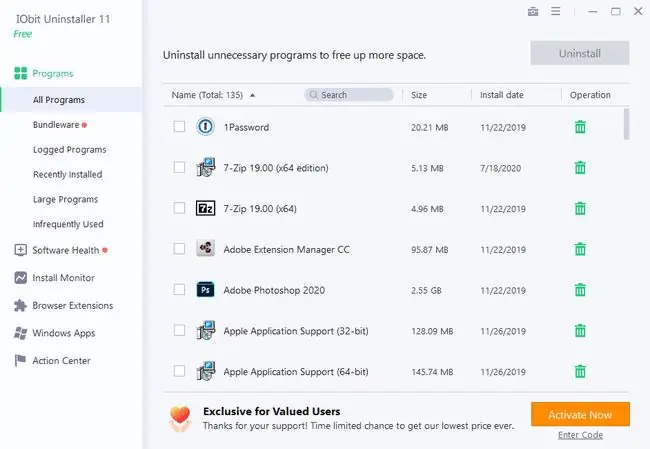Viewport: 650px width, 449px height.
Task: Click the Name (Total: 135) header
Action: click(x=207, y=95)
